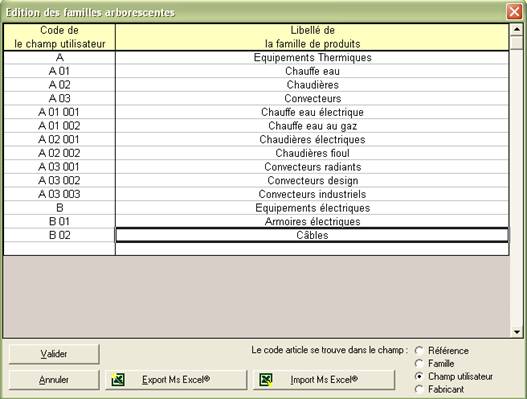The height and width of the screenshot is (399, 527).
Task: Click the 'Chauffe eau au gaz' label
Action: (x=312, y=126)
